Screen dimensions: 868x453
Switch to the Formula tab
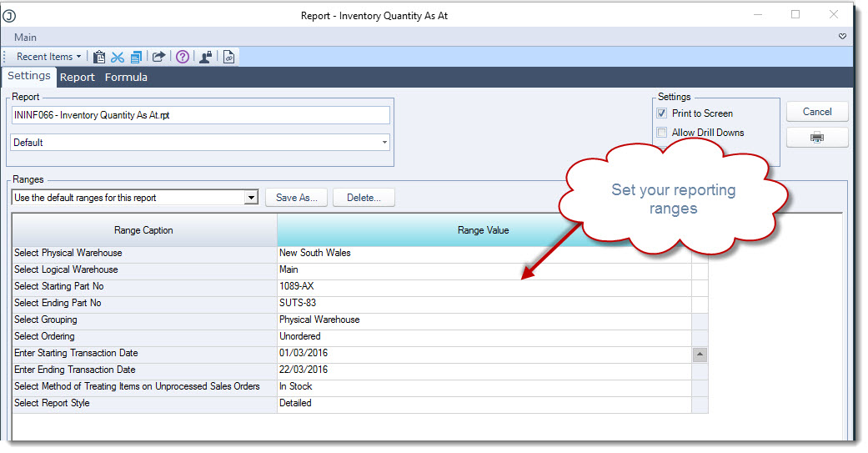click(x=126, y=78)
